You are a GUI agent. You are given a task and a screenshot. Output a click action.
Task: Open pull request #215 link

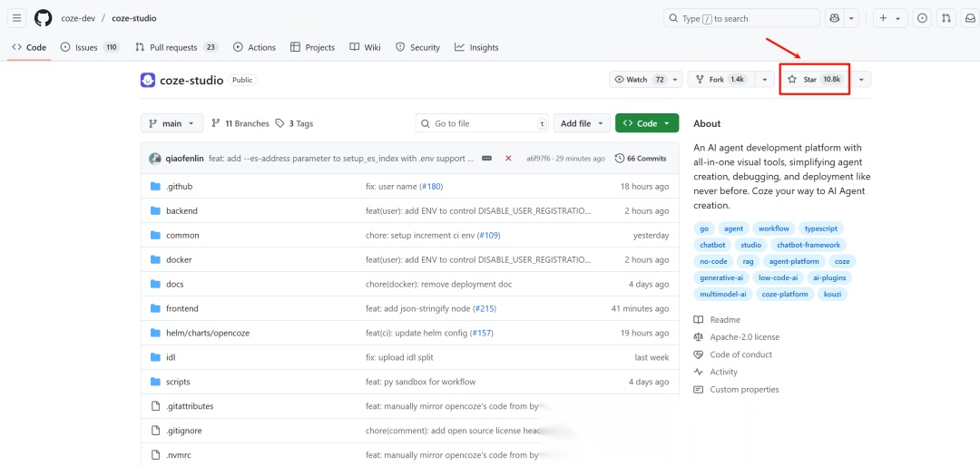(x=485, y=308)
